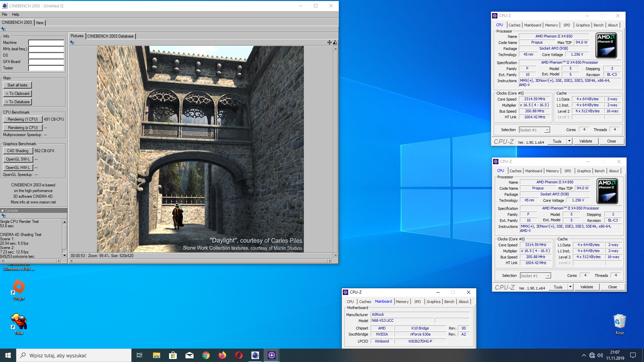Click console vertical scrollbar down arrow
644x362 pixels.
click(x=64, y=255)
